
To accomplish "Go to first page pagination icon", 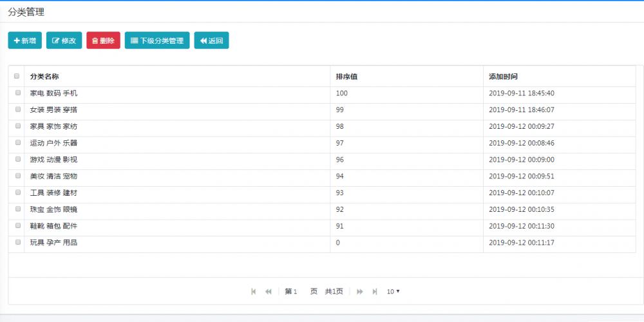I will (253, 292).
